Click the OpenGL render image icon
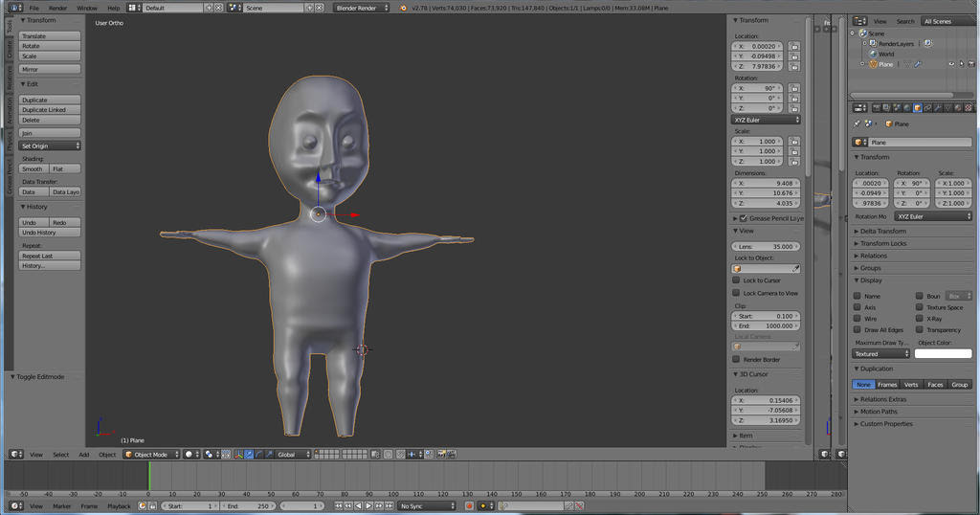The image size is (980, 515). [x=442, y=455]
